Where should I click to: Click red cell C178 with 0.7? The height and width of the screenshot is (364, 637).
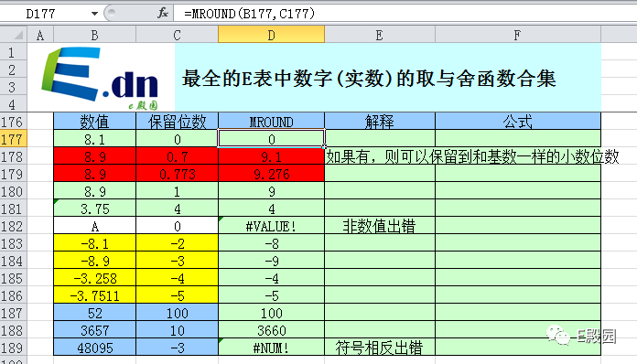178,156
